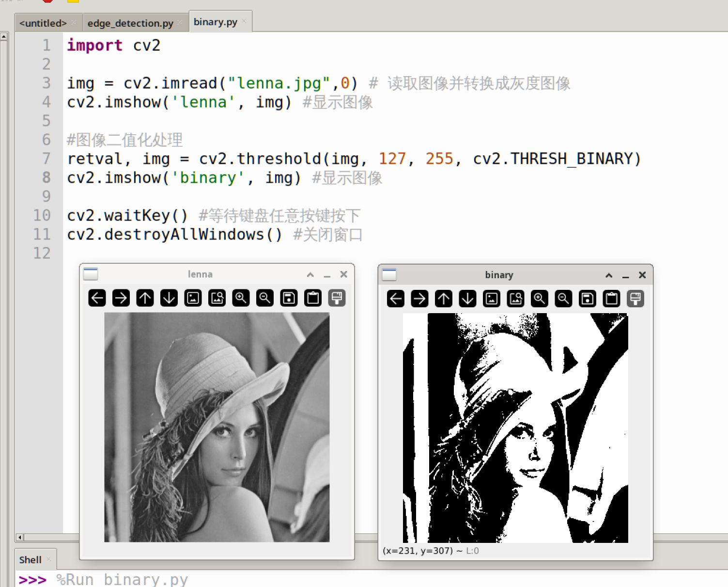This screenshot has width=728, height=587.
Task: Minimize the lenna window
Action: [327, 275]
